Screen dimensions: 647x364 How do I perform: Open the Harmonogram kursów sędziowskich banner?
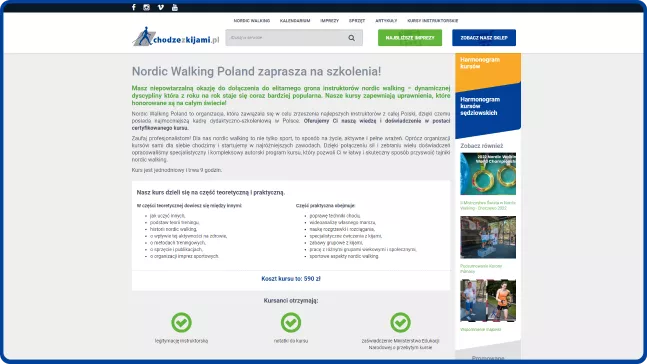(x=488, y=110)
